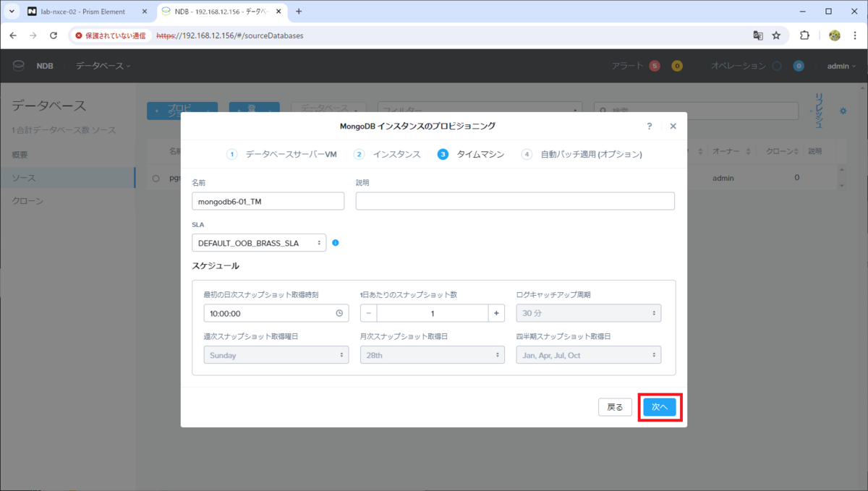Screen dimensions: 868x491
Task: Select step 3 タイムマシン
Action: click(471, 154)
